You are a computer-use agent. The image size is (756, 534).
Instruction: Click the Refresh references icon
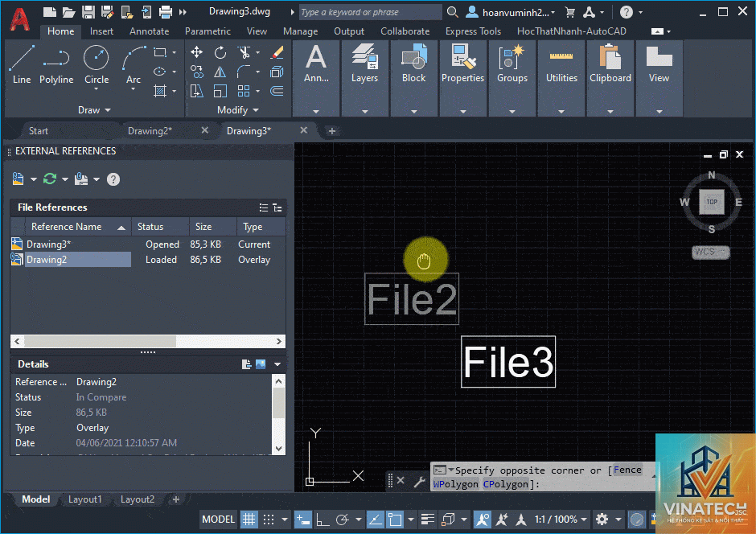click(x=50, y=179)
